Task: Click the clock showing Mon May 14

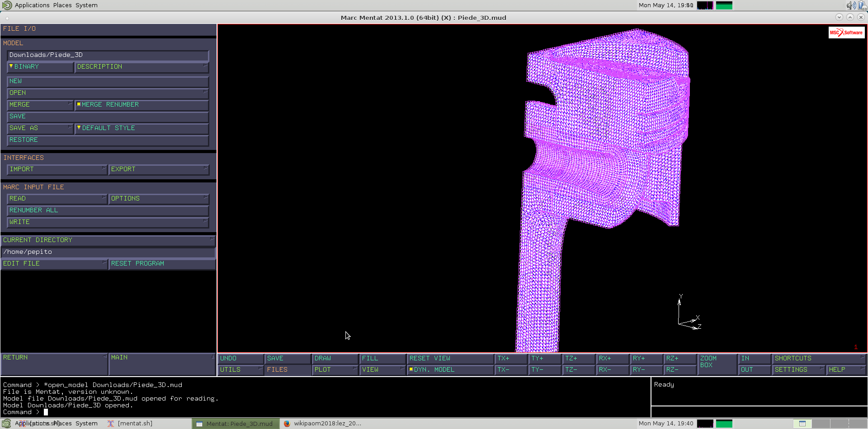Action: coord(665,5)
